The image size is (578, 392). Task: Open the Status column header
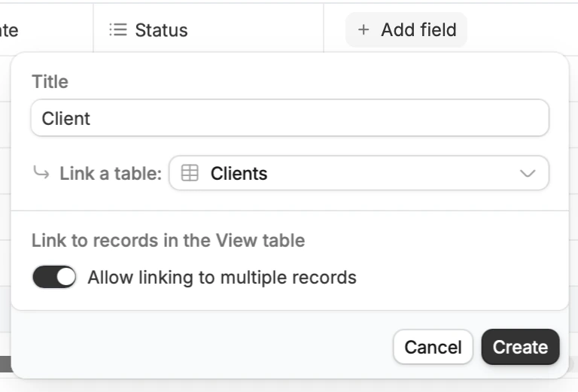pos(208,29)
